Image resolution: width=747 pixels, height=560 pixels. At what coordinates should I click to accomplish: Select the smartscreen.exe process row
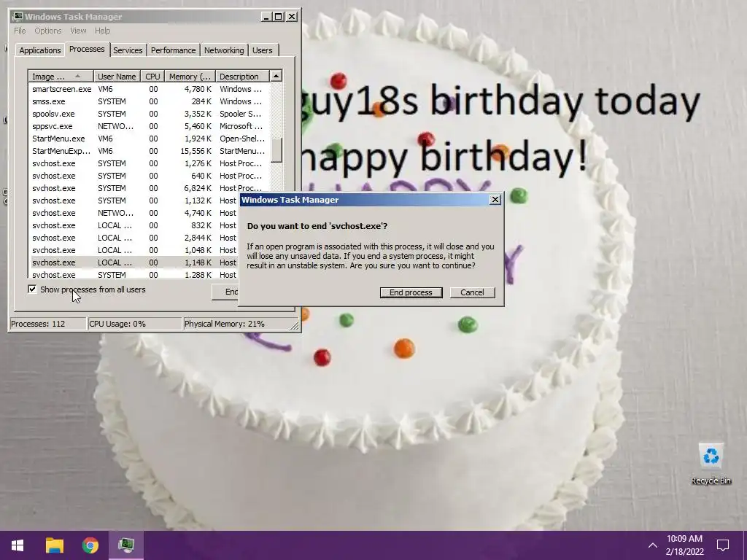coord(149,89)
